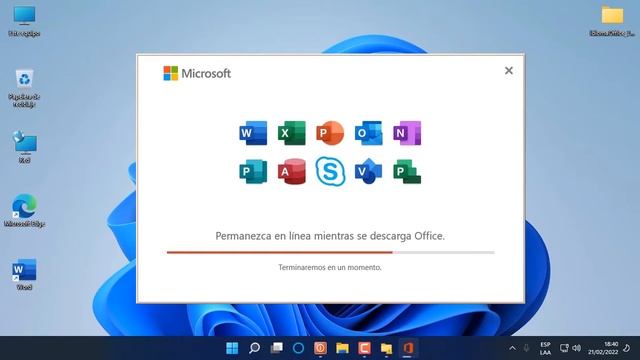Click the Excel icon in installer
640x360 pixels.
[x=292, y=133]
